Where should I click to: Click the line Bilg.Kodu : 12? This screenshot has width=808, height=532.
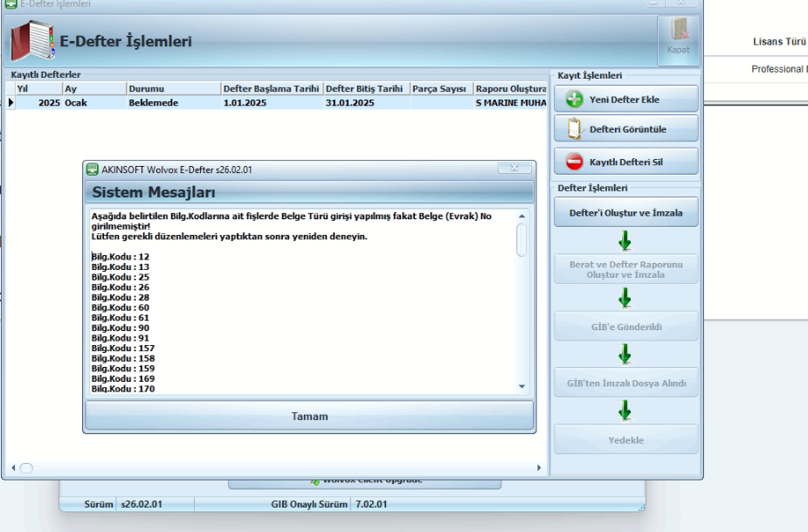(x=121, y=257)
